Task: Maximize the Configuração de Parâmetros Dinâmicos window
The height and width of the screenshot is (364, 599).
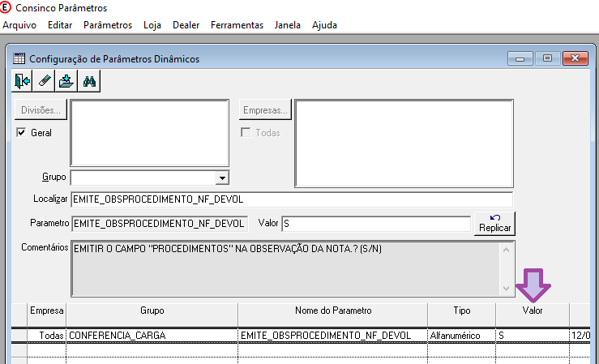Action: tap(547, 58)
